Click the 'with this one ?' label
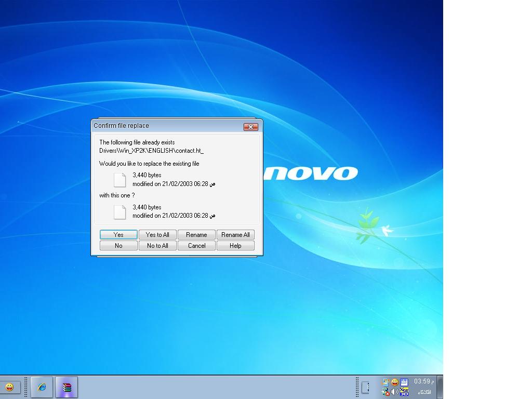 coord(117,195)
